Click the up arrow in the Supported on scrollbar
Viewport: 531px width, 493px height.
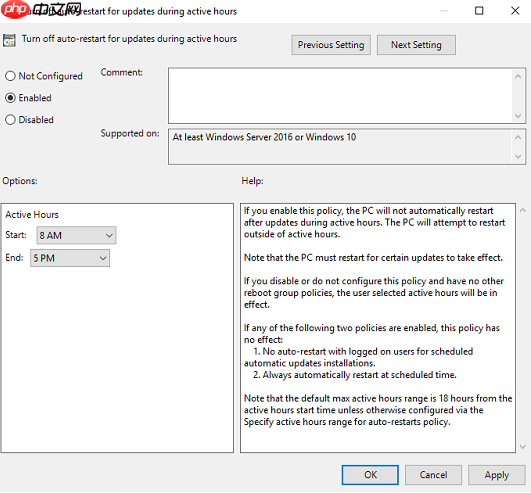[518, 137]
